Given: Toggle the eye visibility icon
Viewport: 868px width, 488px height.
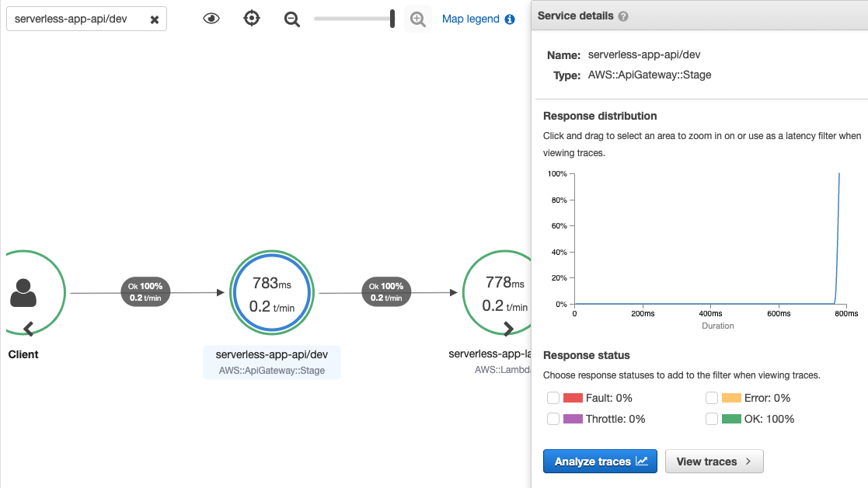Looking at the screenshot, I should tap(211, 18).
